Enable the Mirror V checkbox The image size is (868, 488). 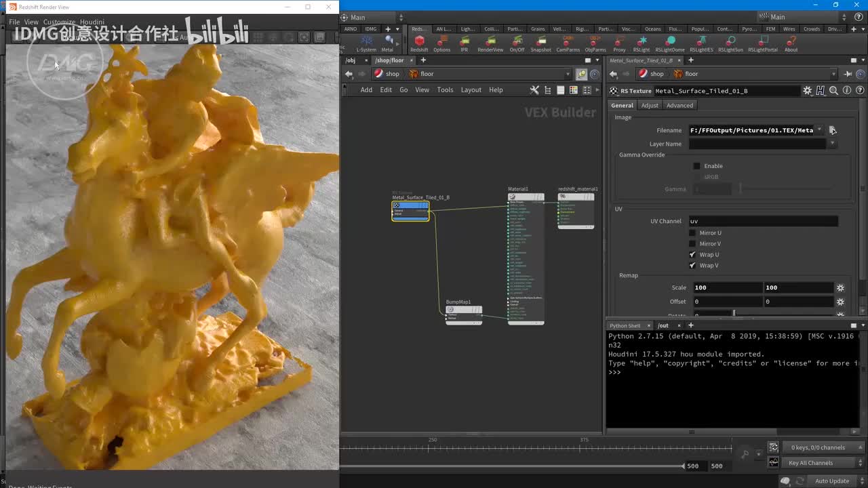[692, 244]
